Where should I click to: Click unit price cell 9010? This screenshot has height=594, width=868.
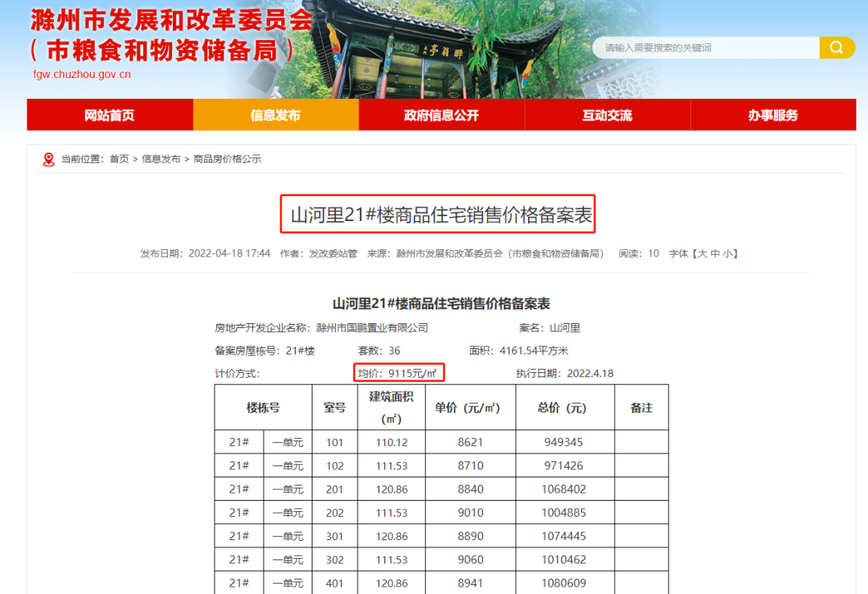coord(470,513)
